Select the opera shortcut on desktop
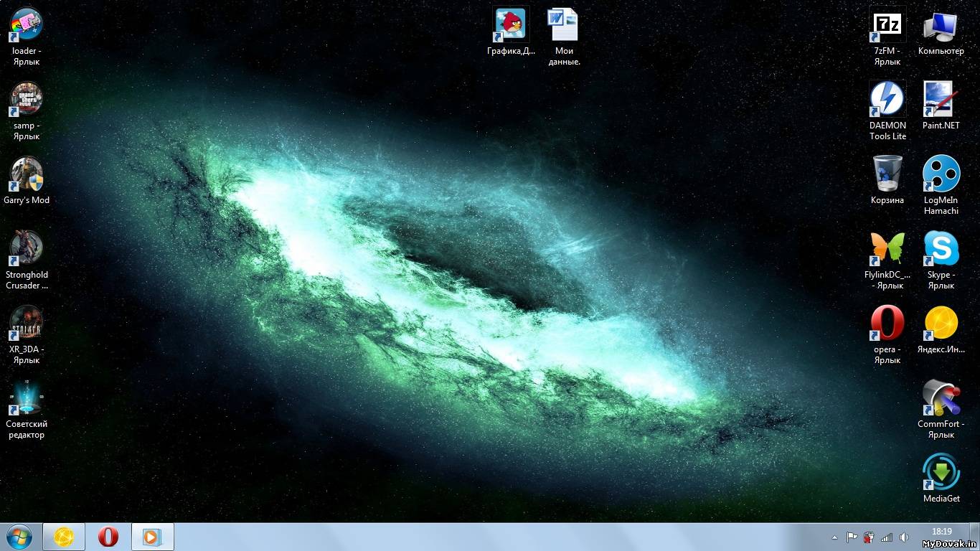 pos(887,323)
